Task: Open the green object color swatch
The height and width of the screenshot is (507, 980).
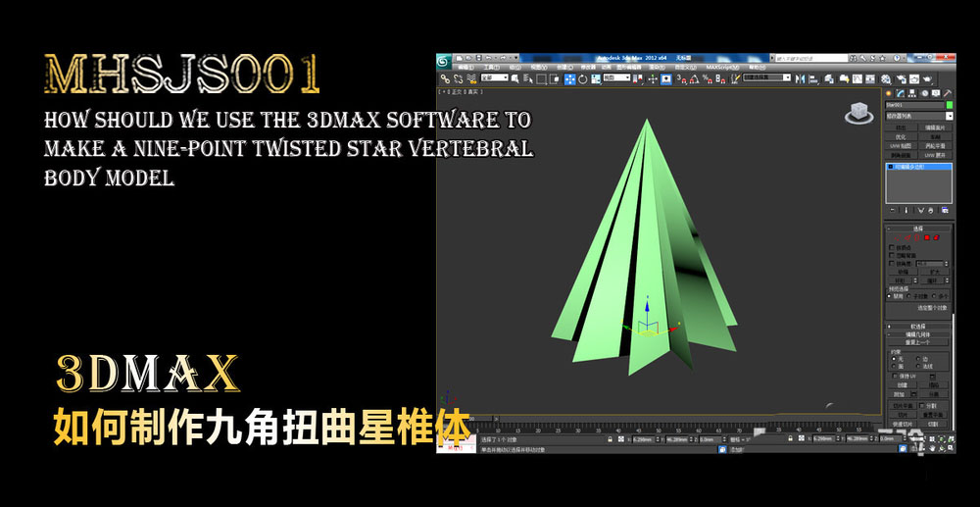Action: click(x=950, y=105)
